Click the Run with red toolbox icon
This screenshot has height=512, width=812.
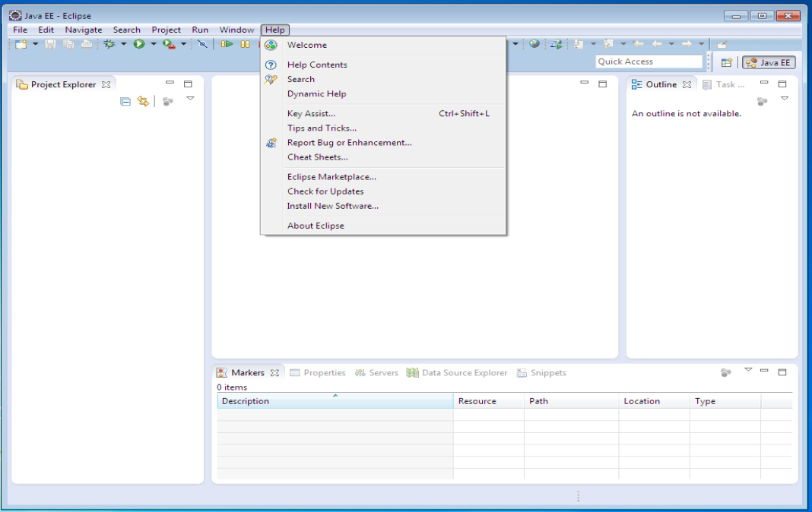[x=168, y=45]
